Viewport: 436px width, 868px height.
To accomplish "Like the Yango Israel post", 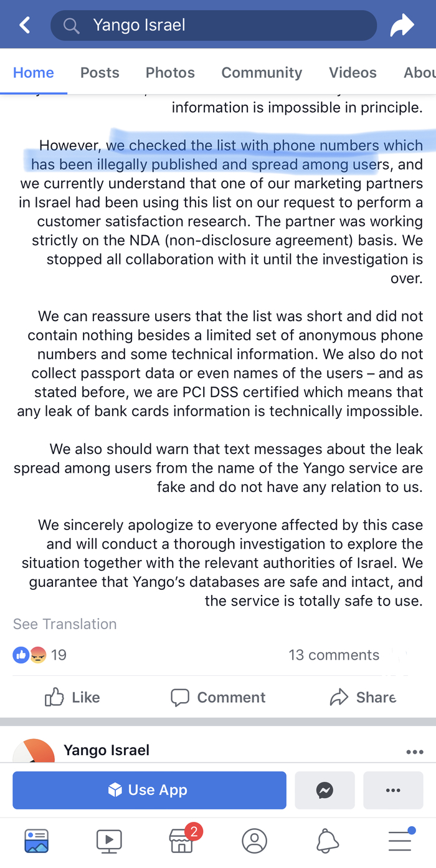I will (72, 697).
